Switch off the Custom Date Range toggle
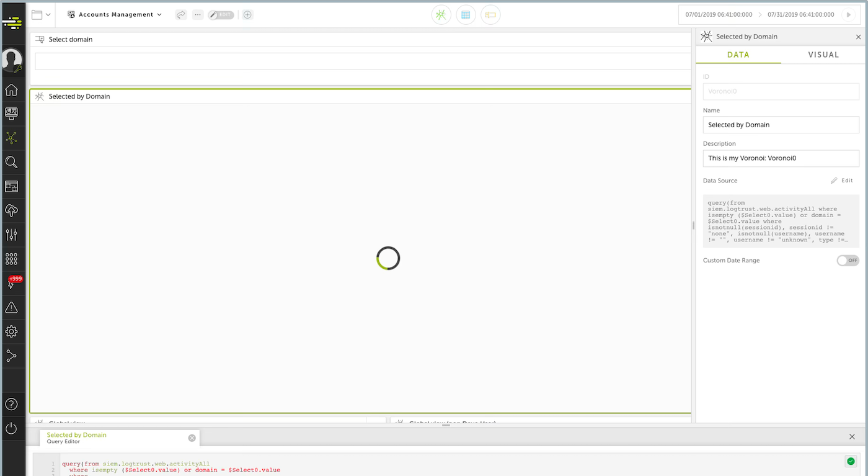Image resolution: width=868 pixels, height=476 pixels. [848, 260]
